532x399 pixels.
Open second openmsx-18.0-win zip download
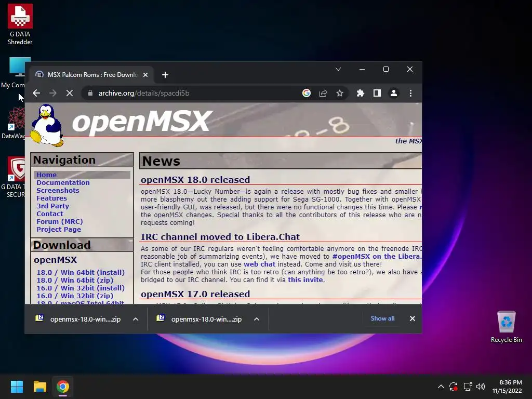[200, 319]
